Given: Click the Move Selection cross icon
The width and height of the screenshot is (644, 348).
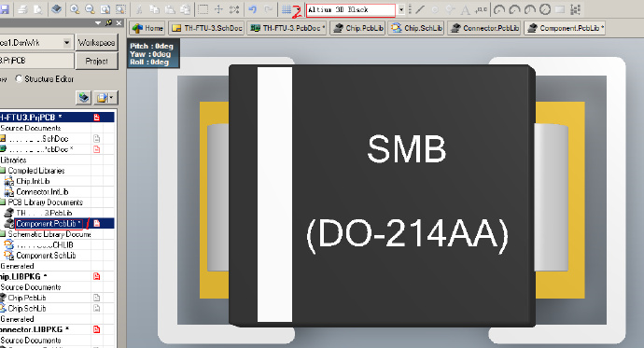Looking at the screenshot, I should tap(218, 9).
